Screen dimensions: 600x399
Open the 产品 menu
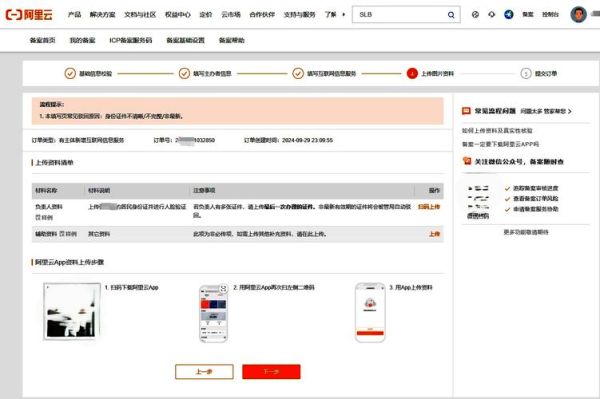74,15
